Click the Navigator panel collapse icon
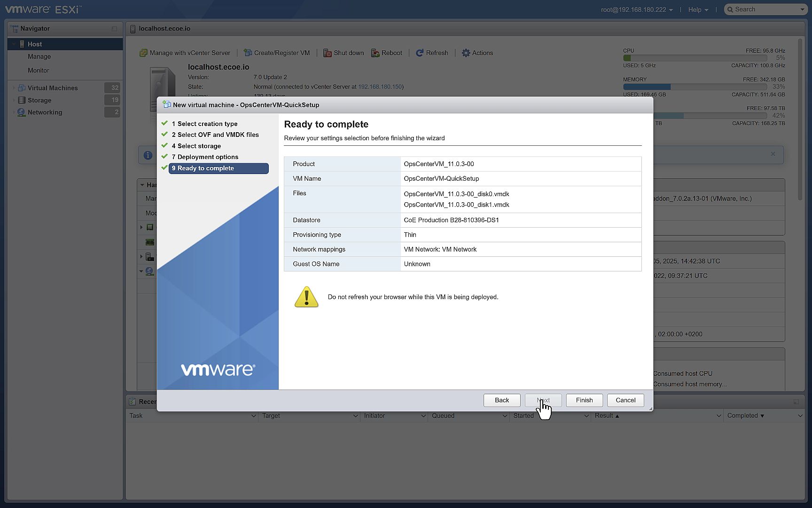Screen dimensions: 812x508 pyautogui.click(x=114, y=29)
